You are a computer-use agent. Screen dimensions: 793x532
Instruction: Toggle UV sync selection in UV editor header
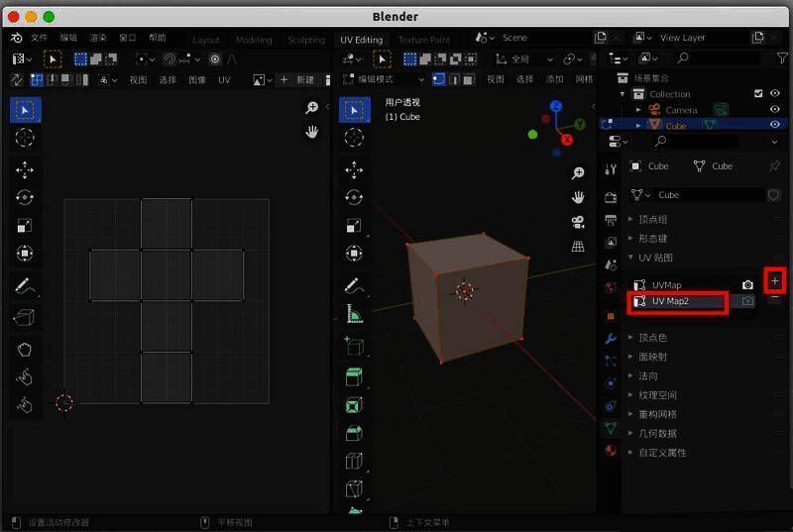click(x=17, y=80)
